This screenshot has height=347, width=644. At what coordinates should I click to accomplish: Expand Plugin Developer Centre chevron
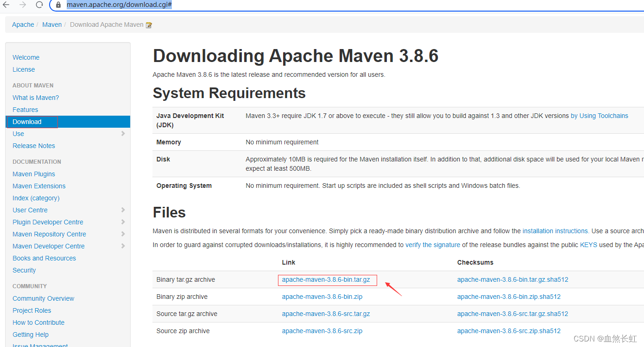(x=123, y=222)
